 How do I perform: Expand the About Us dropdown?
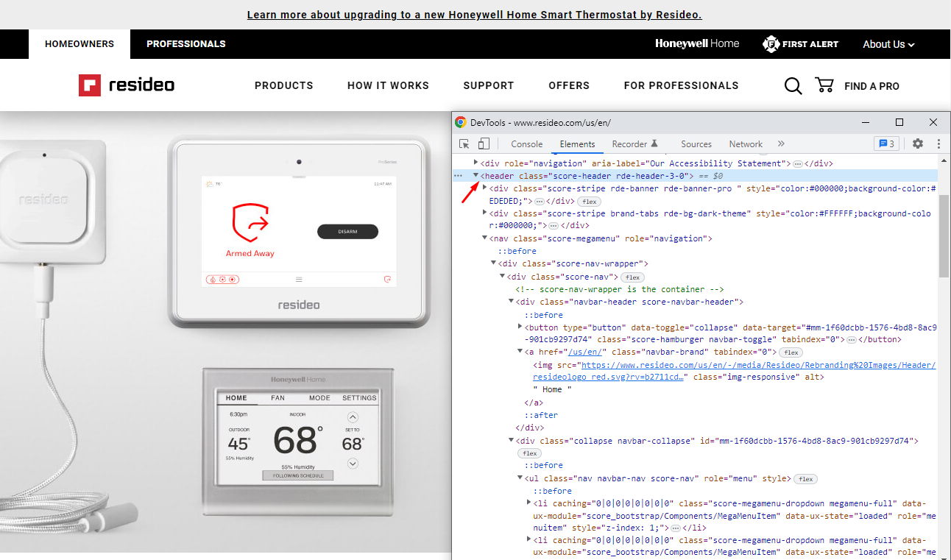point(888,44)
